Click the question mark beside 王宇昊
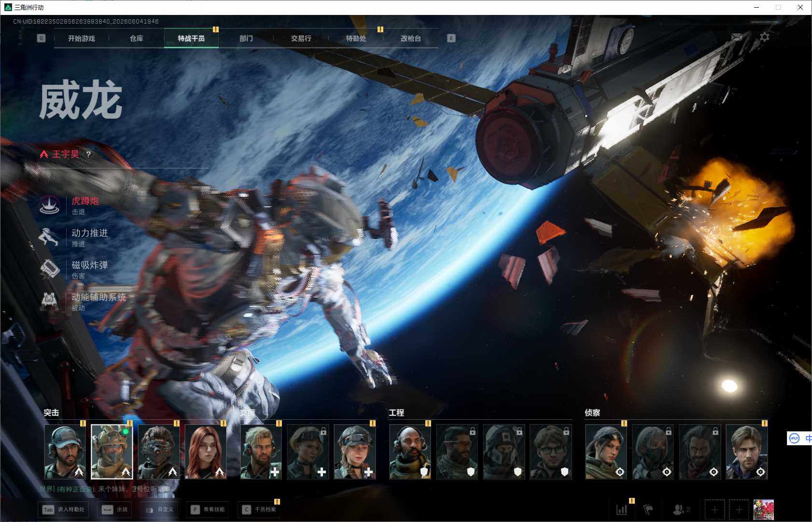Screen dimensions: 812x522 pos(88,154)
